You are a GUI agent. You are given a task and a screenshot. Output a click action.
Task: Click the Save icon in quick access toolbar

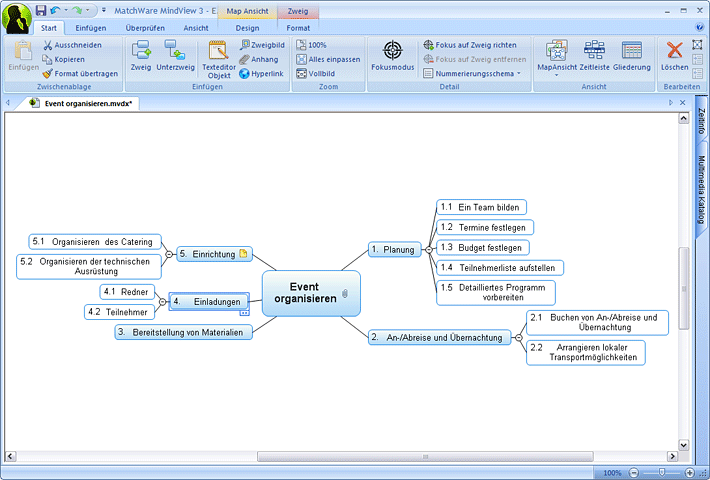(x=41, y=10)
